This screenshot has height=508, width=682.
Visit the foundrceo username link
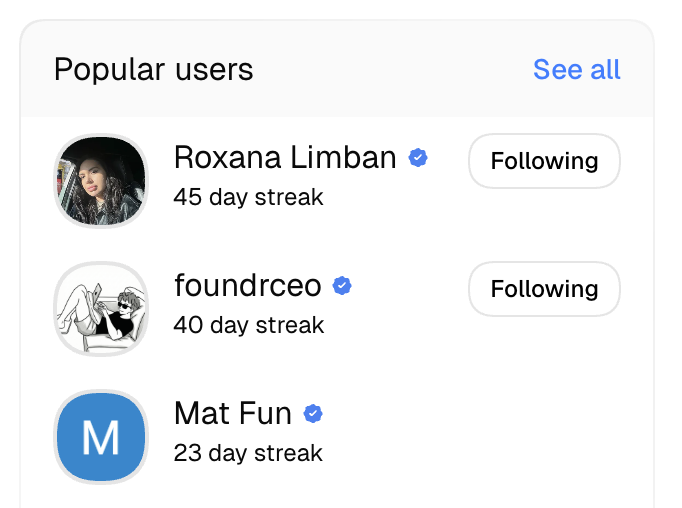[248, 286]
